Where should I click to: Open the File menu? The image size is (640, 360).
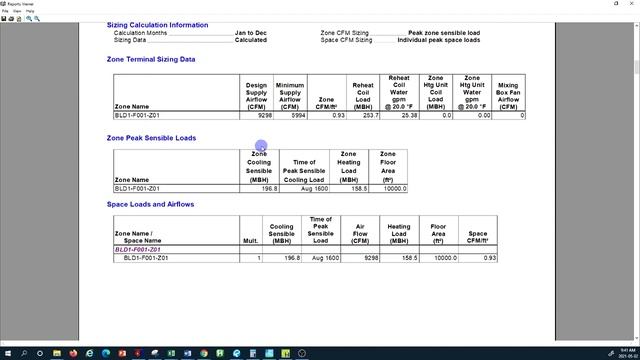(x=5, y=11)
